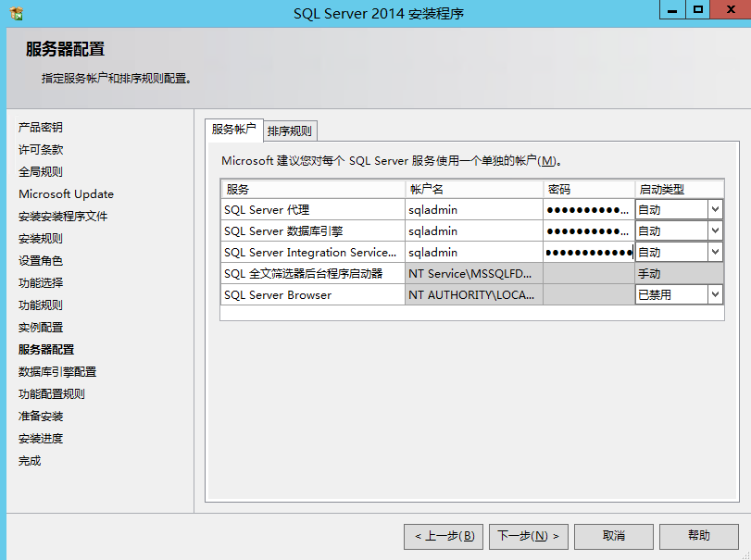Click the 下一步(N) next button
Viewport: 751px width, 560px height.
(x=528, y=537)
